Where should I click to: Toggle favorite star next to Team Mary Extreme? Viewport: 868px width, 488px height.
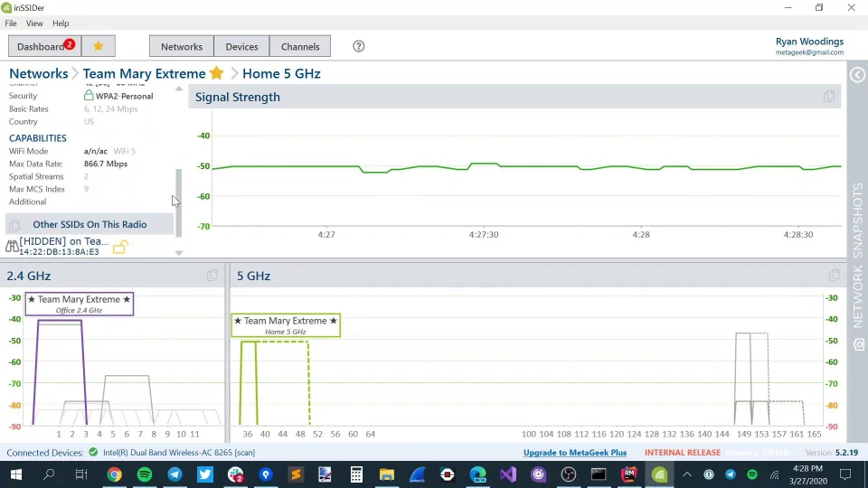[216, 73]
